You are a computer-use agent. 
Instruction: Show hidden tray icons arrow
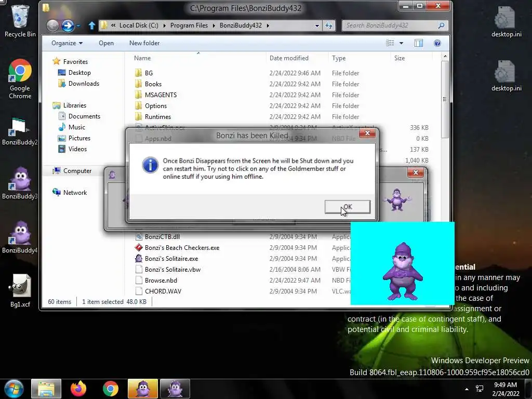pos(467,389)
